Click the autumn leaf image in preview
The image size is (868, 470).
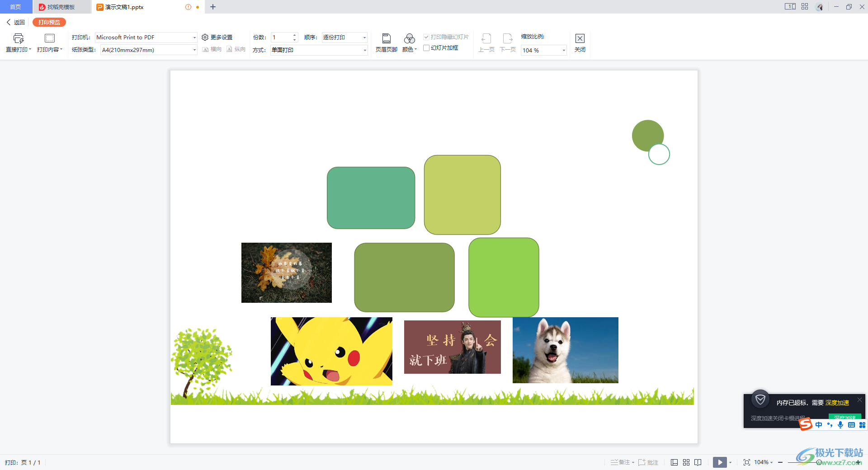[x=287, y=273]
